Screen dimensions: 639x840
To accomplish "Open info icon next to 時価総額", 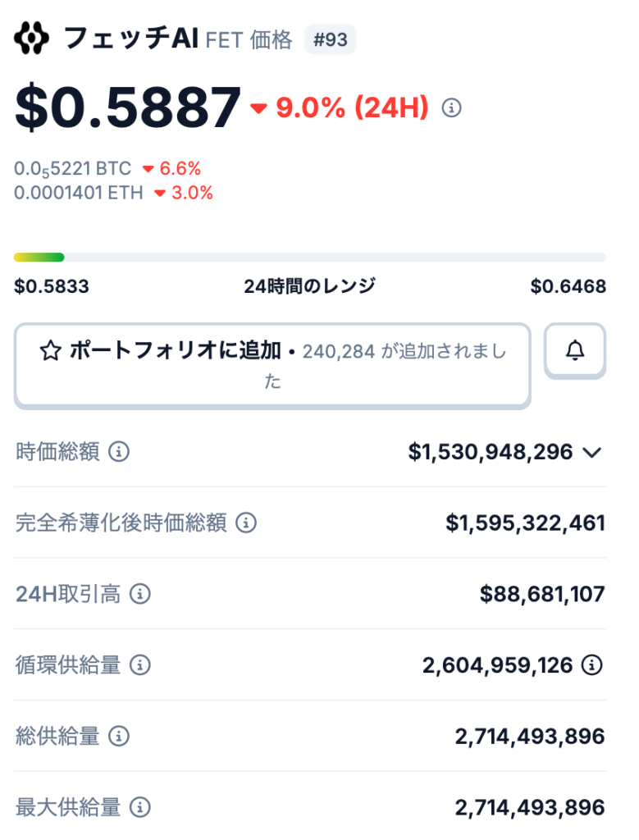I will pos(119,451).
